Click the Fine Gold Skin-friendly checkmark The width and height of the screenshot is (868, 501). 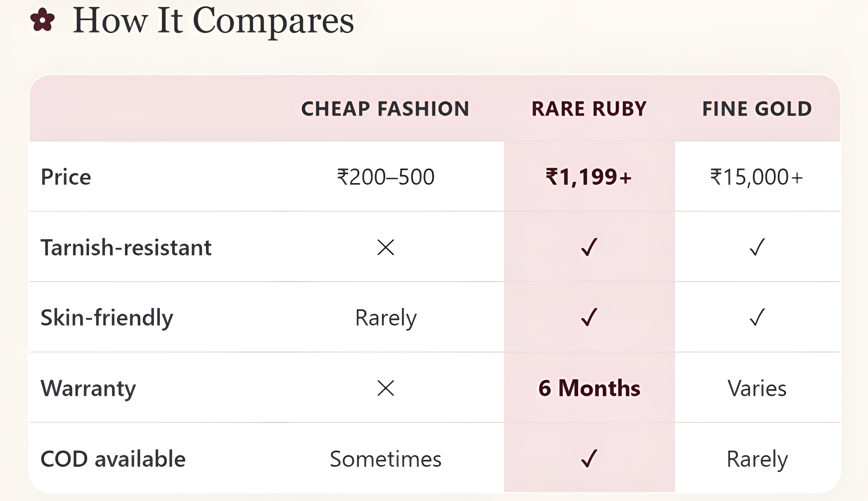pyautogui.click(x=757, y=317)
